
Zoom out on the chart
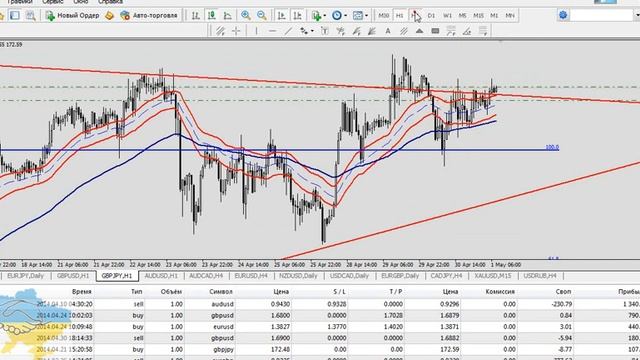click(x=262, y=16)
